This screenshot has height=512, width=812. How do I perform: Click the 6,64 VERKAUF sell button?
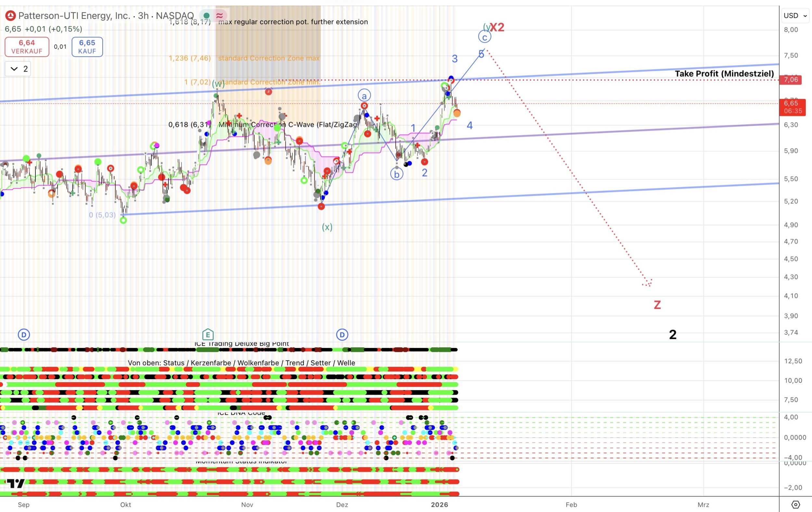[27, 46]
